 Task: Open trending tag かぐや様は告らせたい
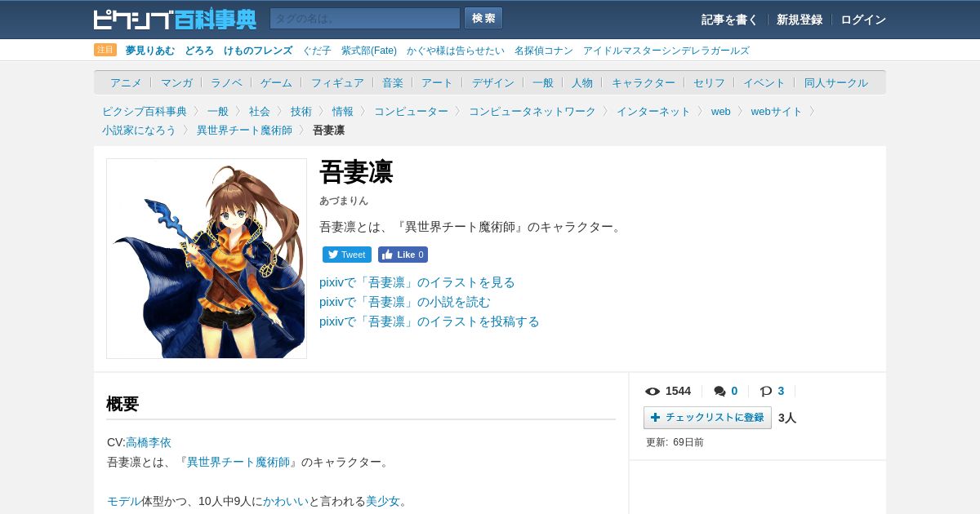456,51
